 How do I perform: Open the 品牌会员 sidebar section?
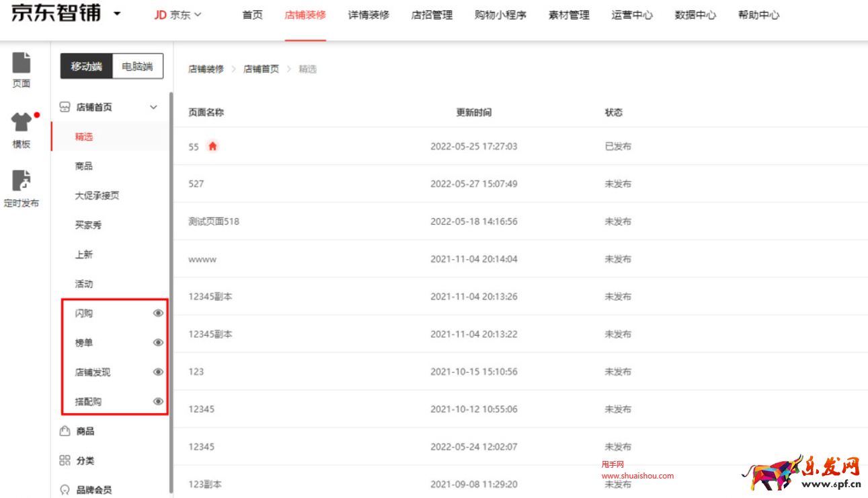(x=94, y=490)
